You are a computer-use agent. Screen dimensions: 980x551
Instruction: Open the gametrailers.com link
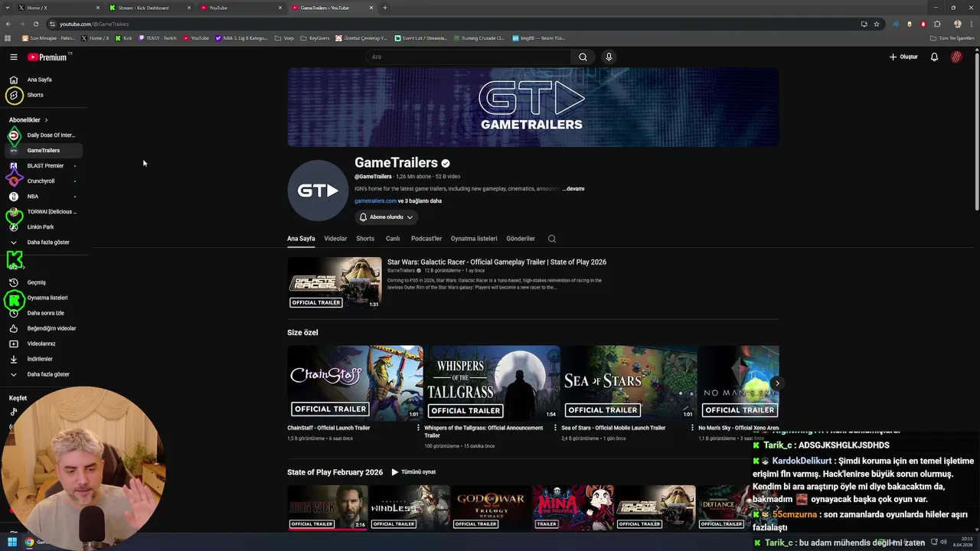(x=375, y=201)
